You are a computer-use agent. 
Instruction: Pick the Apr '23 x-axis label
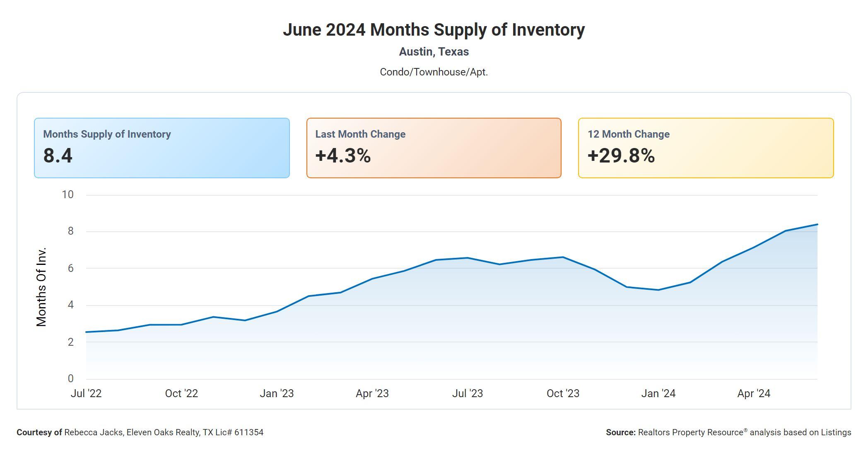(372, 393)
